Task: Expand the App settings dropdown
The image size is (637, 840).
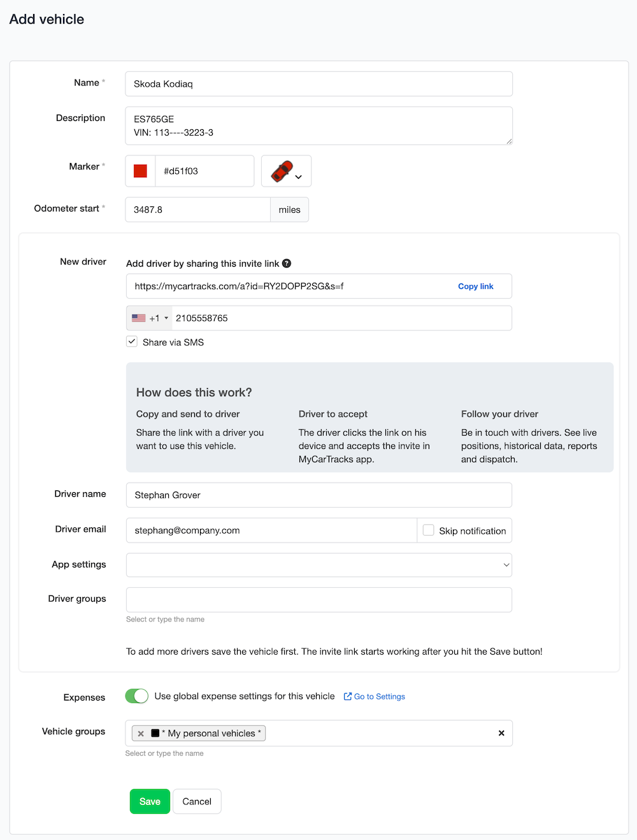Action: coord(318,565)
